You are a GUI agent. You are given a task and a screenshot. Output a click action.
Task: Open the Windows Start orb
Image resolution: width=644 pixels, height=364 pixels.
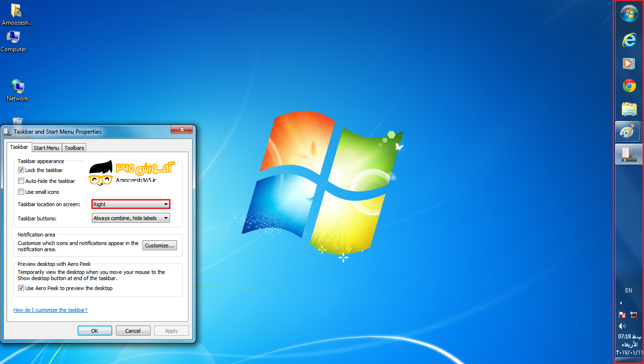click(629, 14)
